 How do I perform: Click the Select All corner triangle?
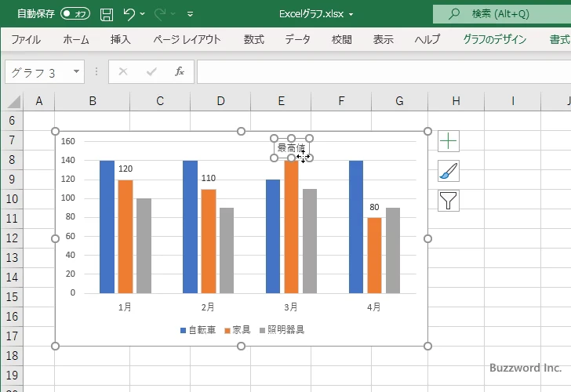(14, 102)
